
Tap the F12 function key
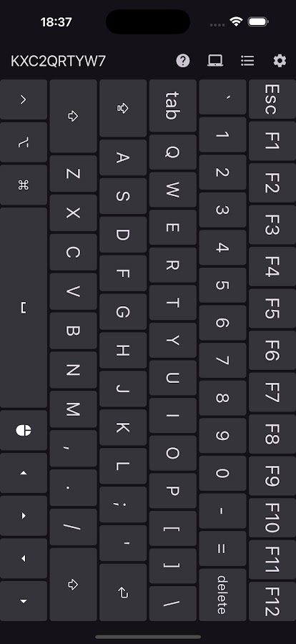pos(272,601)
